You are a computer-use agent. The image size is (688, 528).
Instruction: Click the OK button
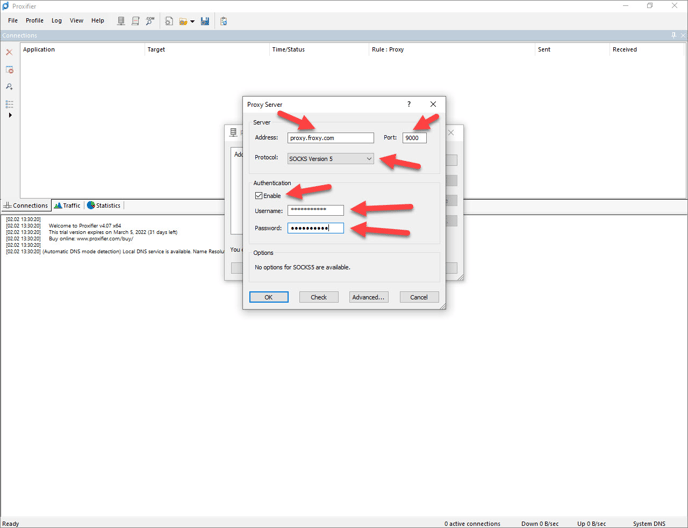pyautogui.click(x=269, y=297)
